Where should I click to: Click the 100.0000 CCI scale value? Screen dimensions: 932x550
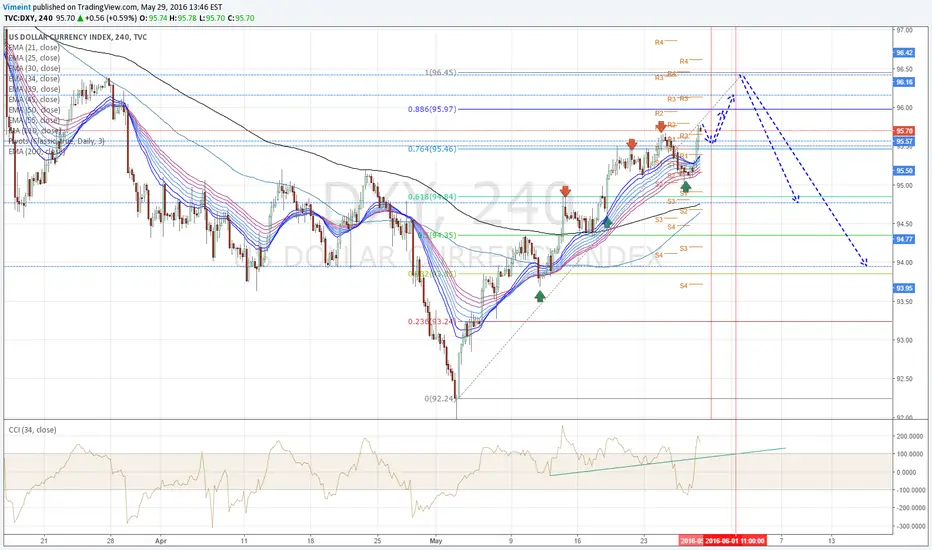click(x=910, y=454)
